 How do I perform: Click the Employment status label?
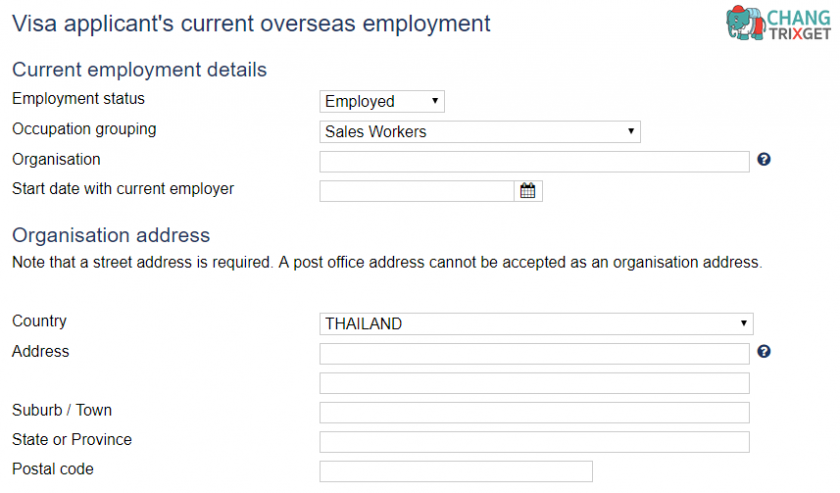tap(78, 99)
